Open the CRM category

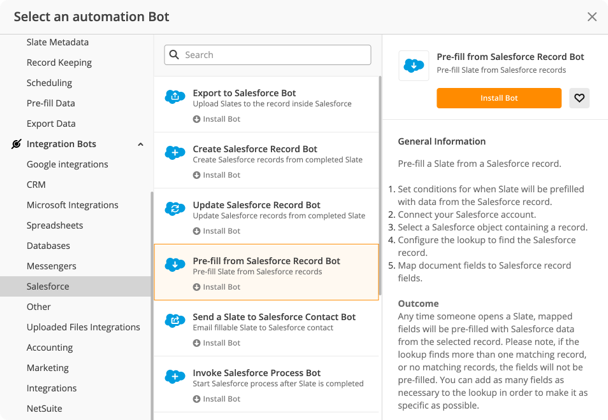[36, 185]
